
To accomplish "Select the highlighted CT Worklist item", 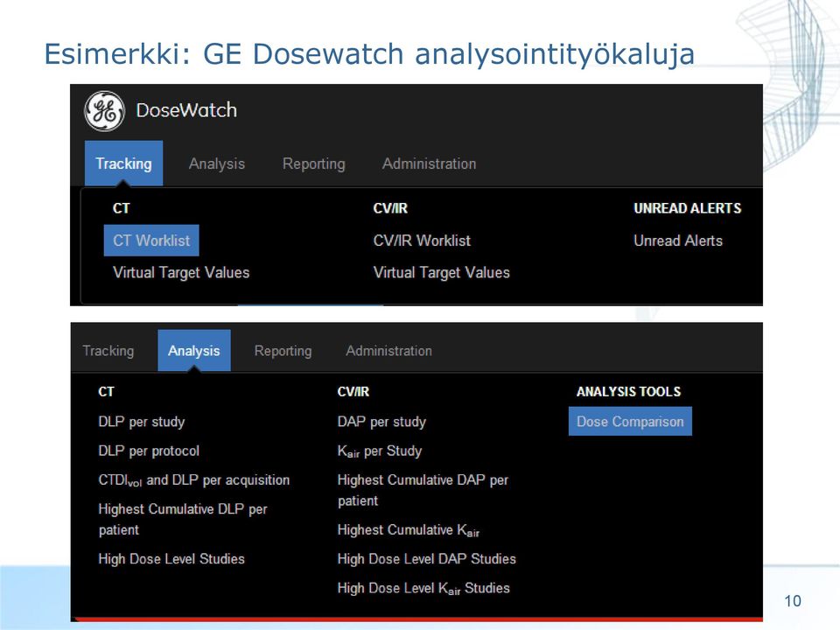I will (151, 241).
